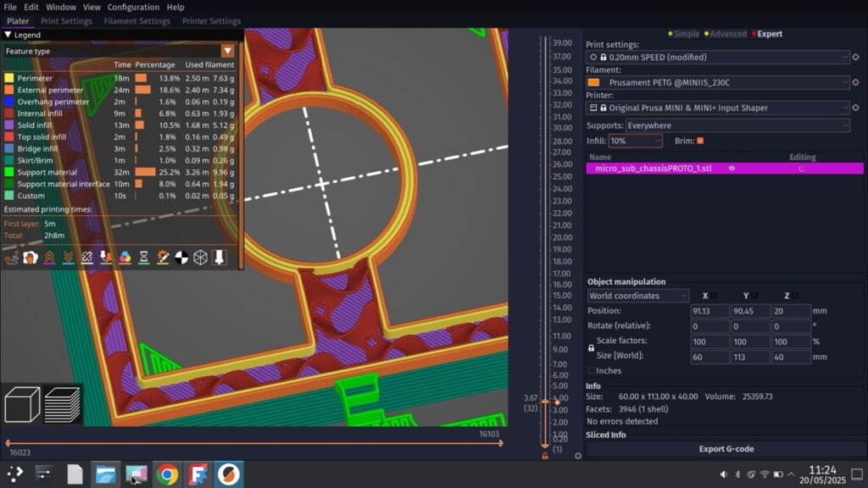Select the Simple mode option
This screenshot has width=868, height=488.
click(x=686, y=34)
